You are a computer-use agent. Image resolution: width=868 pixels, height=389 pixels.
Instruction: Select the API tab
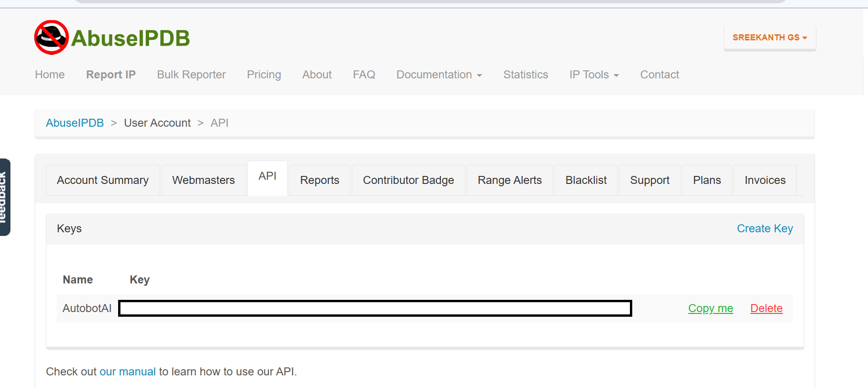click(267, 177)
